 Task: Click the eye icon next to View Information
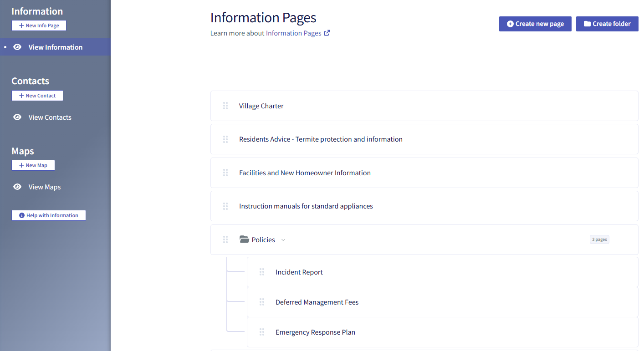point(17,47)
